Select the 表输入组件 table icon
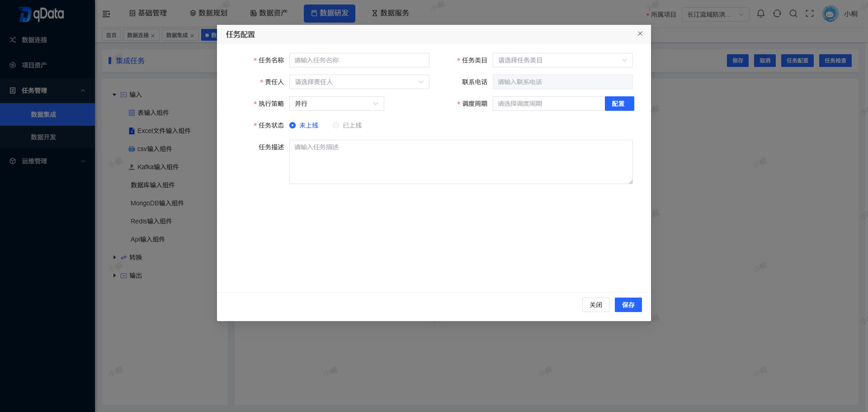This screenshot has height=412, width=868. 132,113
